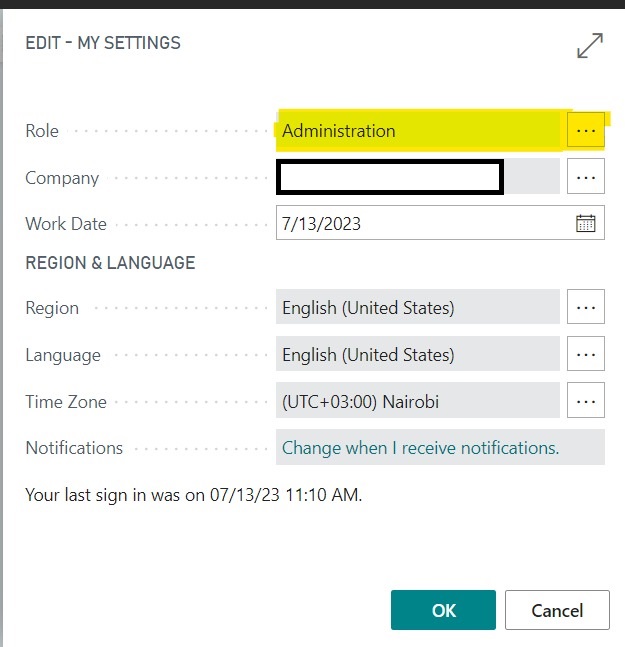The height and width of the screenshot is (647, 625).
Task: Click the Notifications field label
Action: [74, 448]
